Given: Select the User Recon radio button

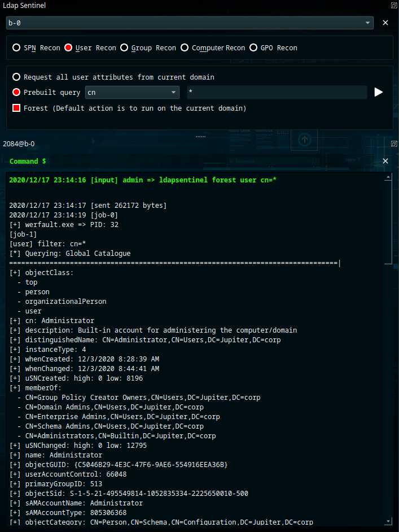Looking at the screenshot, I should [68, 48].
